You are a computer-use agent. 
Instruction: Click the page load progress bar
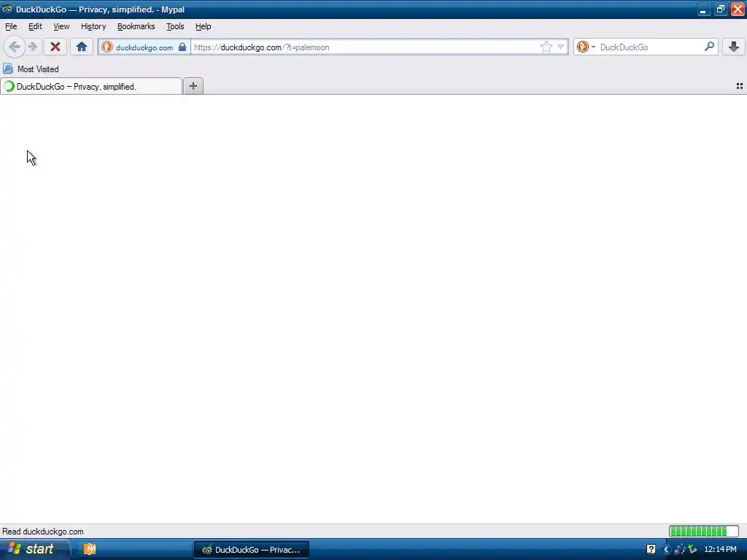pyautogui.click(x=704, y=531)
